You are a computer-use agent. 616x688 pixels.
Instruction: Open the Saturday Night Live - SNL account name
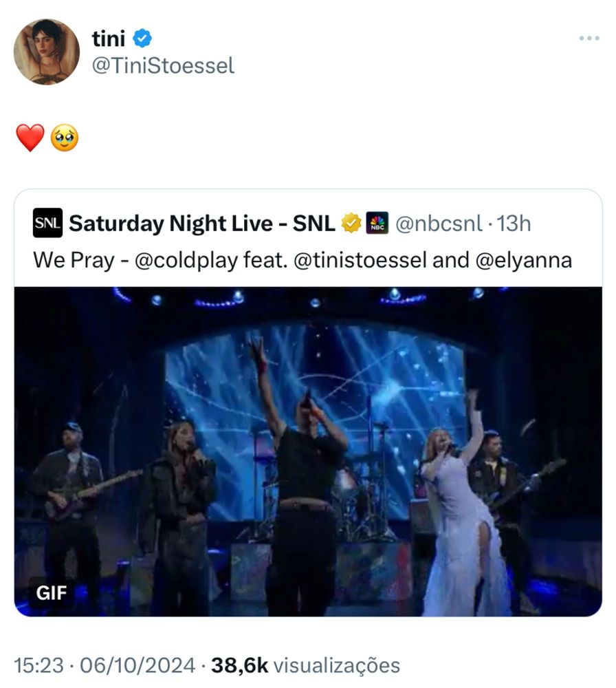(202, 223)
